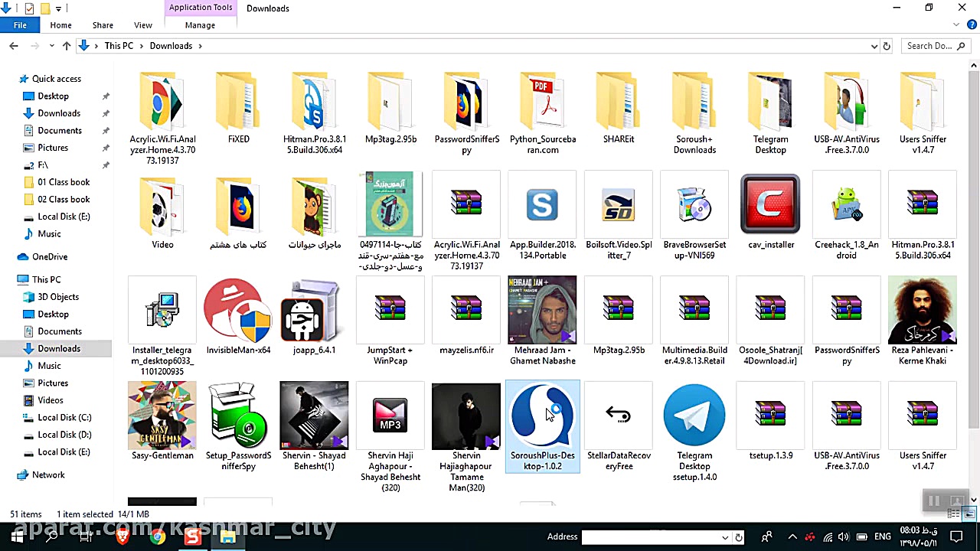Open Local Disk (C:) in navigation pane
Viewport: 980px width, 551px height.
[x=64, y=417]
